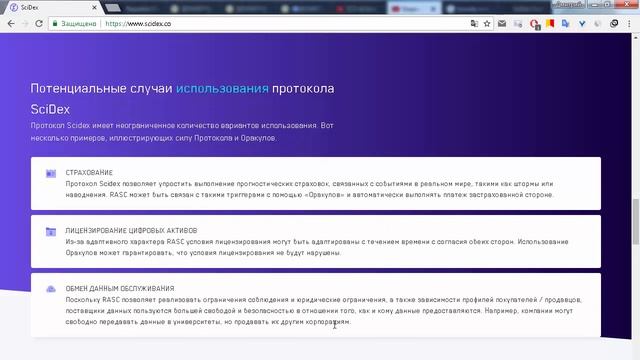Click the SciDex tab favicon
The width and height of the screenshot is (640, 360).
pos(13,7)
